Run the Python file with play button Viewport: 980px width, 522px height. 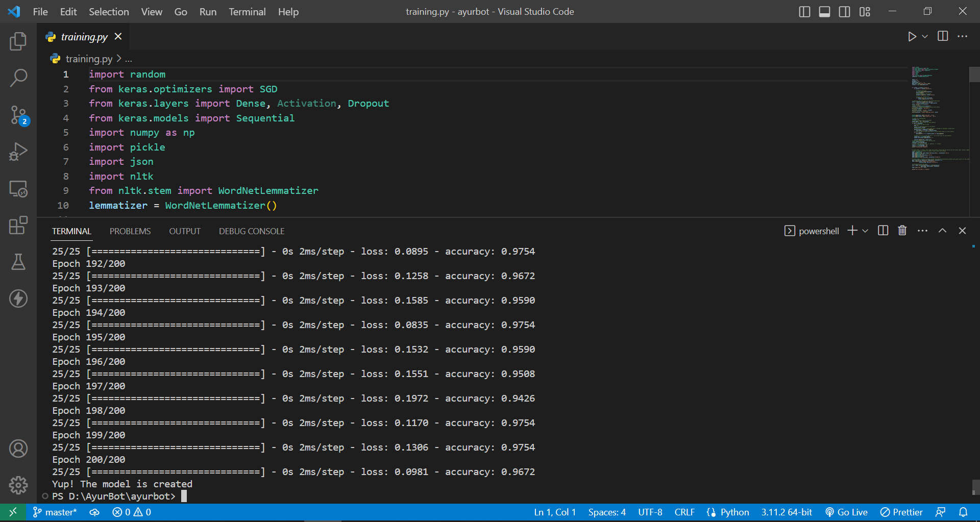click(912, 37)
